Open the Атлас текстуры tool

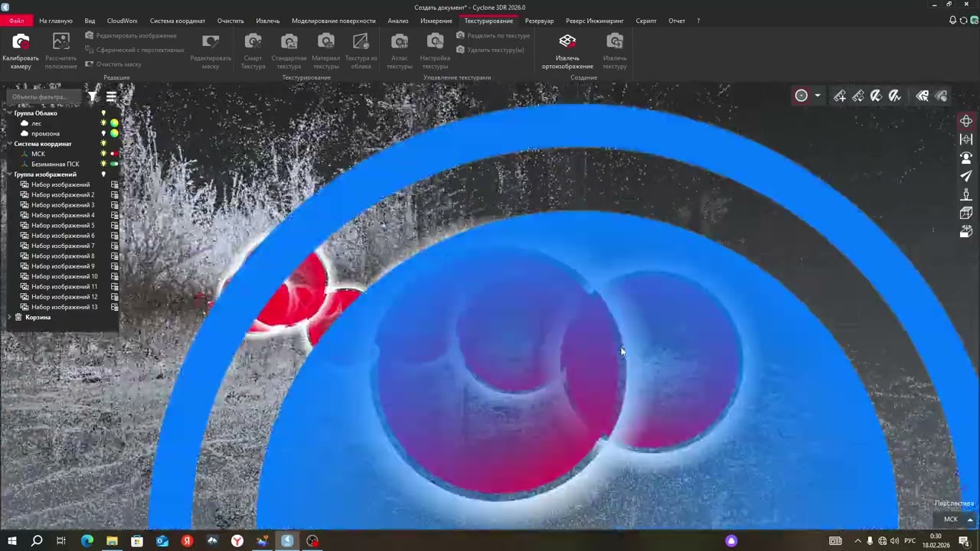(399, 51)
